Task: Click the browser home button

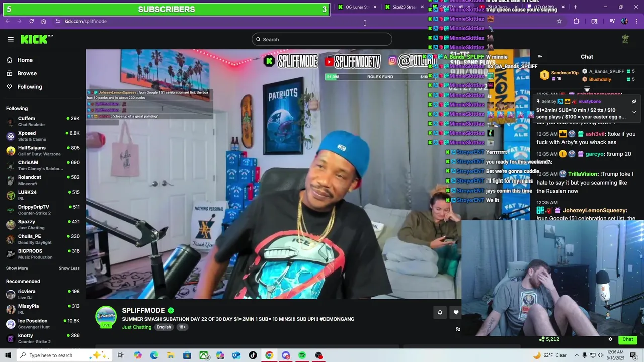Action: click(43, 21)
